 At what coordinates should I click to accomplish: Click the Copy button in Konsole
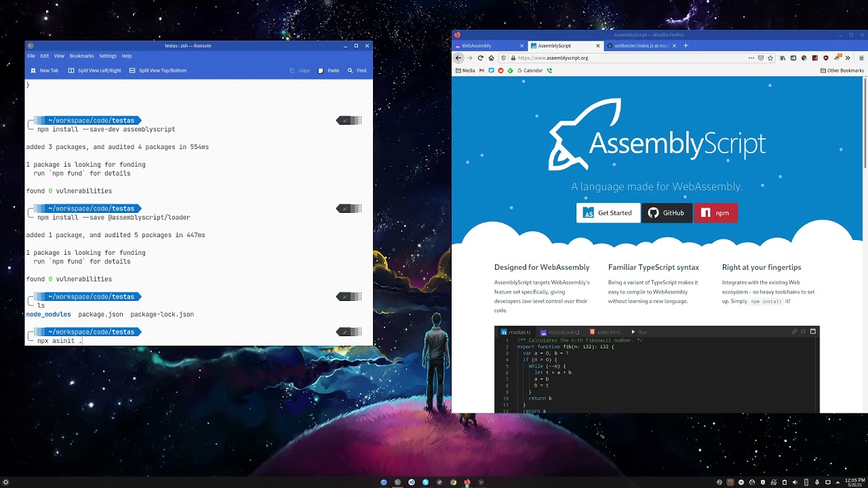[300, 70]
